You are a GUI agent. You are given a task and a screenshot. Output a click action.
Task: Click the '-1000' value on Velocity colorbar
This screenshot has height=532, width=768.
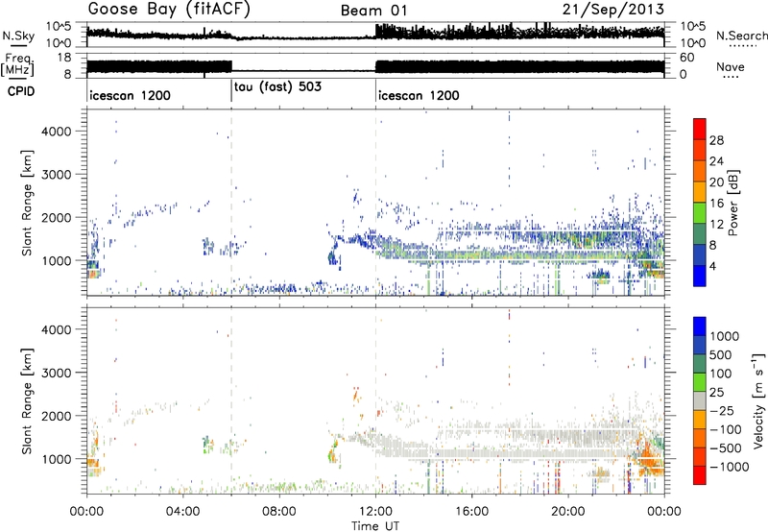(730, 467)
